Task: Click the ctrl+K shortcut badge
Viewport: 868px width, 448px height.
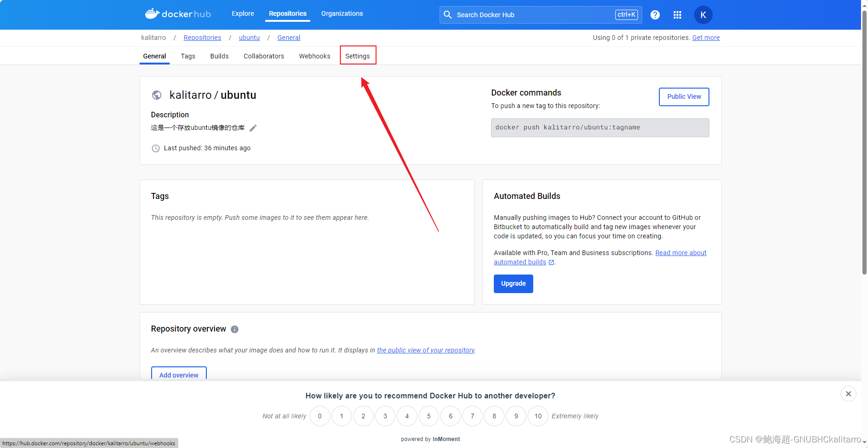Action: tap(626, 15)
